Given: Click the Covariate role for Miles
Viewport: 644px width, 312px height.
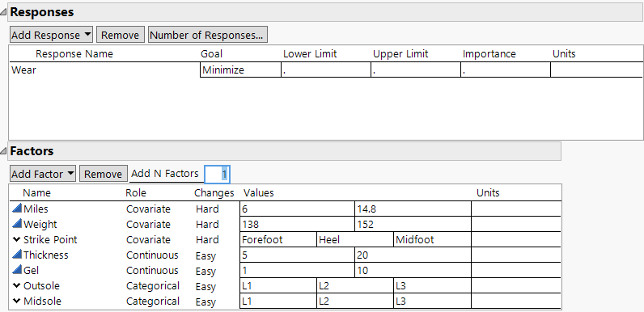Looking at the screenshot, I should [x=148, y=209].
